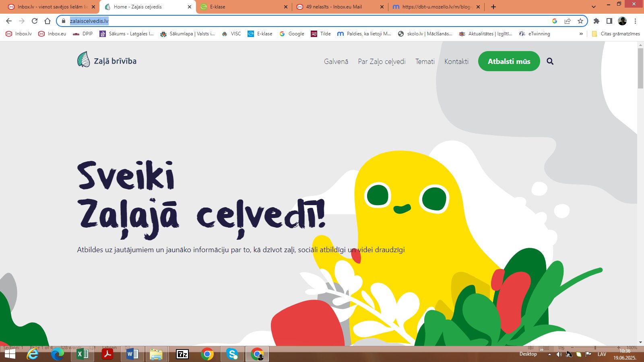Open Chrome three-dot menu

[x=636, y=21]
